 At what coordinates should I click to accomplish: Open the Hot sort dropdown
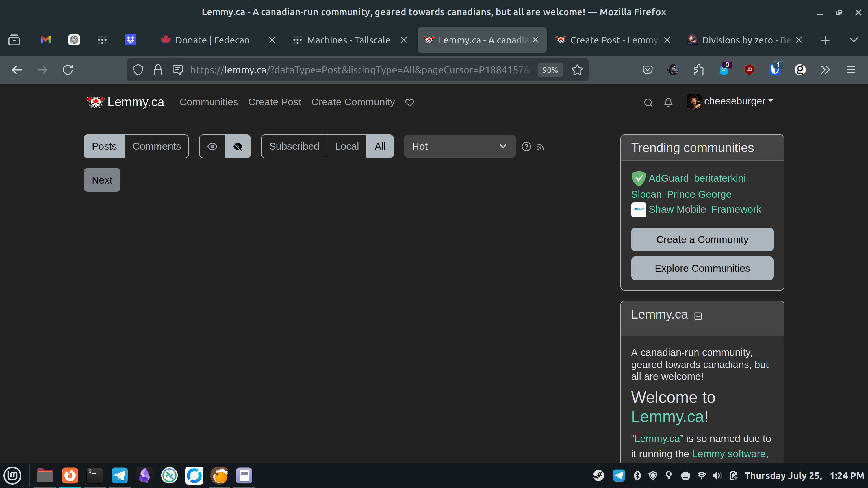point(460,147)
